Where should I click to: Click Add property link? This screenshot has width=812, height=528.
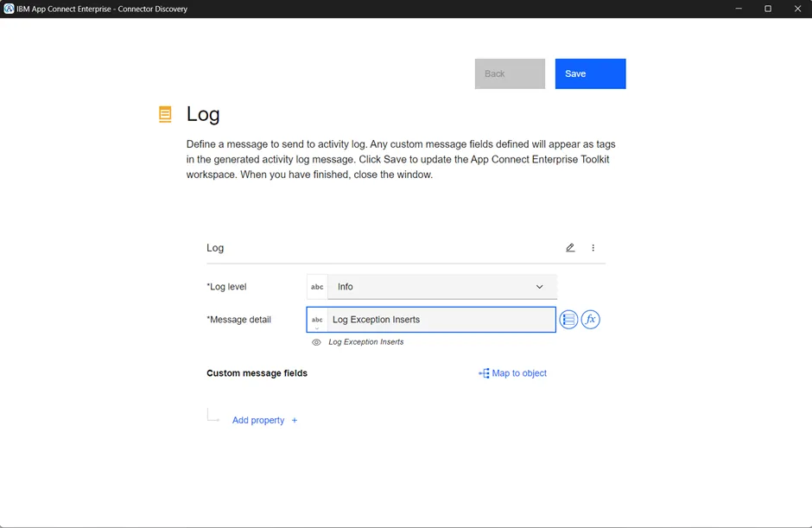click(258, 420)
